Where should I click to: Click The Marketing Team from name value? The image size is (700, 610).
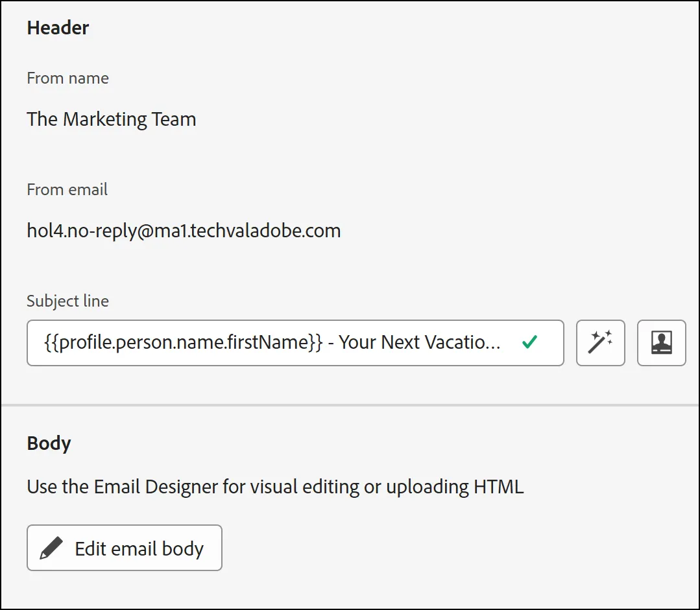(112, 119)
